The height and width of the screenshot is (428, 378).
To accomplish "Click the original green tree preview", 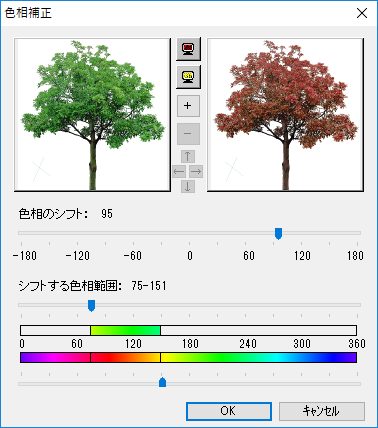I will tap(92, 115).
